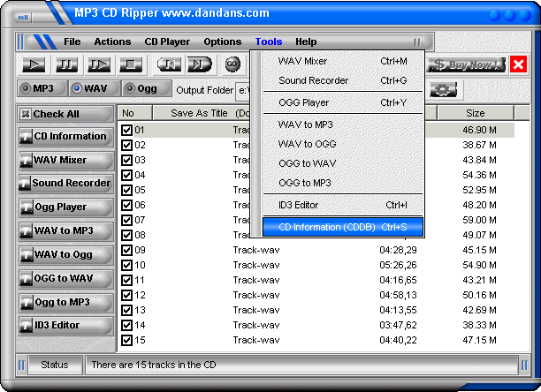This screenshot has width=541, height=392.
Task: Open ID3 Editor from the sidebar
Action: [x=65, y=326]
